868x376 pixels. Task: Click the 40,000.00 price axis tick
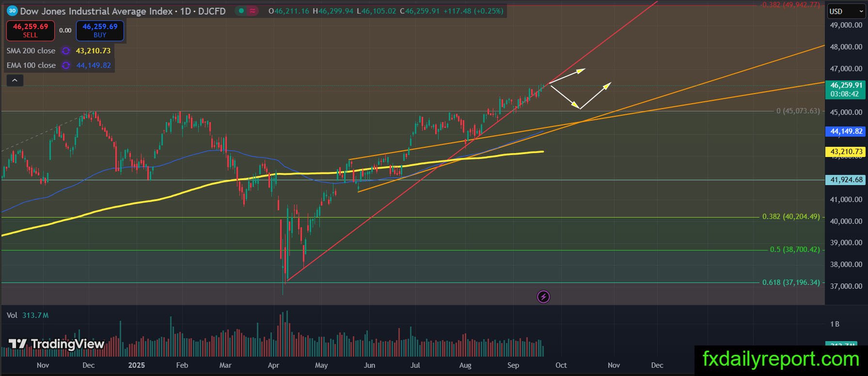click(x=846, y=221)
